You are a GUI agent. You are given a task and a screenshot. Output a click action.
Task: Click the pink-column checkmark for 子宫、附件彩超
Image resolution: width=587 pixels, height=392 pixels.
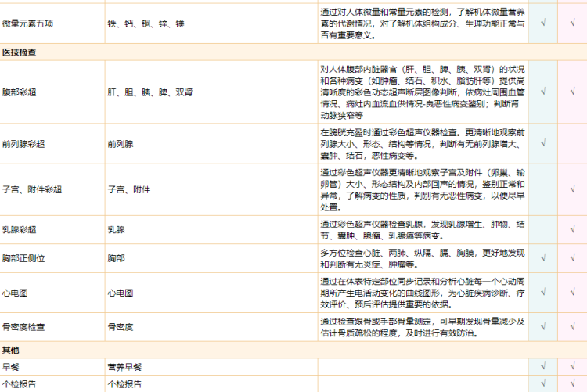pyautogui.click(x=572, y=189)
